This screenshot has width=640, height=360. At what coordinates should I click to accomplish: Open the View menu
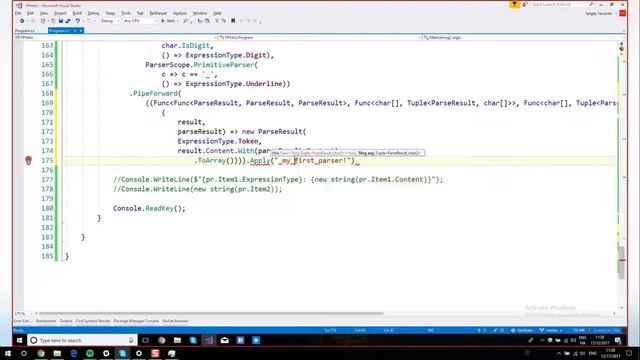coord(44,13)
